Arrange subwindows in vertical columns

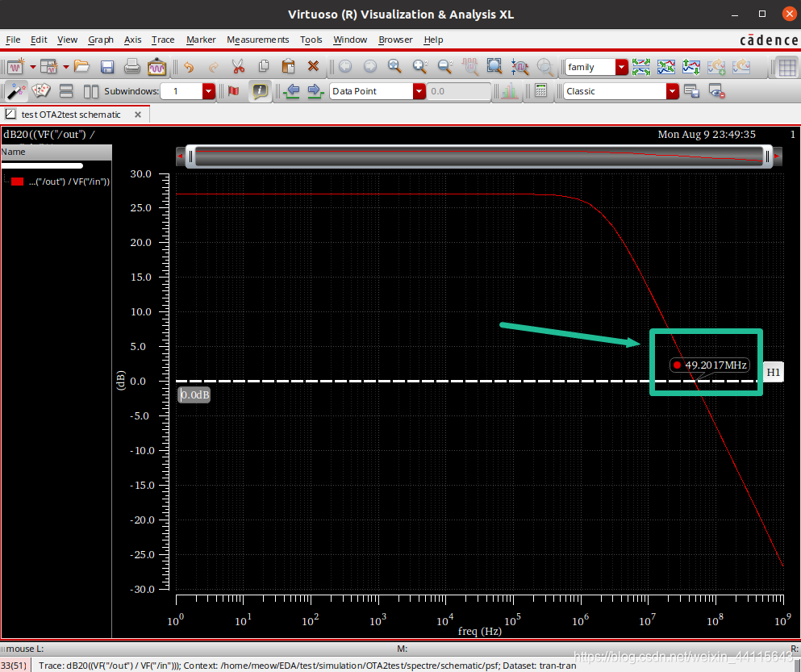(x=91, y=91)
